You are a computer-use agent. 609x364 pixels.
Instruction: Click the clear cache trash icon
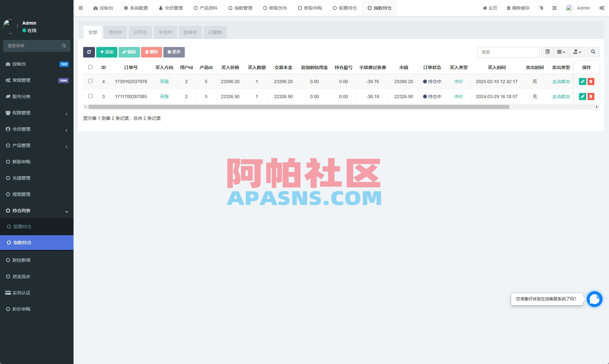coord(508,8)
